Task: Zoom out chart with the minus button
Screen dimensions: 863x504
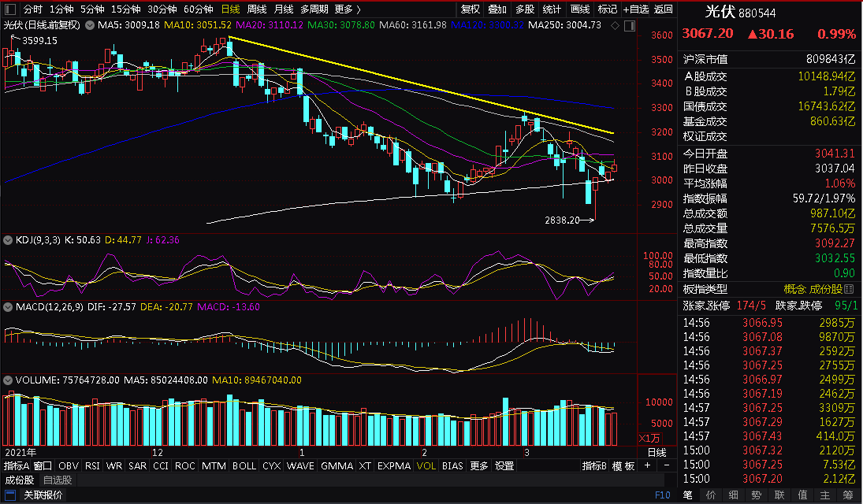Action: (667, 465)
